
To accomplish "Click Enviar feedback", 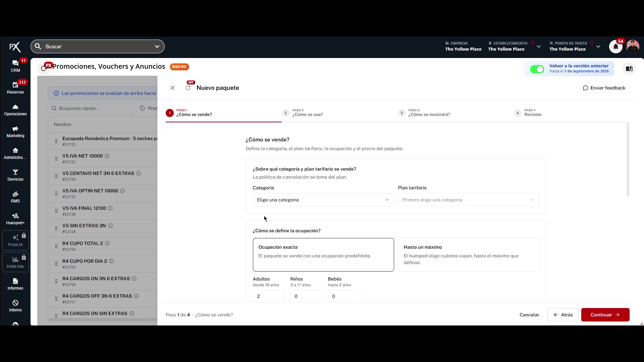I will pos(604,88).
